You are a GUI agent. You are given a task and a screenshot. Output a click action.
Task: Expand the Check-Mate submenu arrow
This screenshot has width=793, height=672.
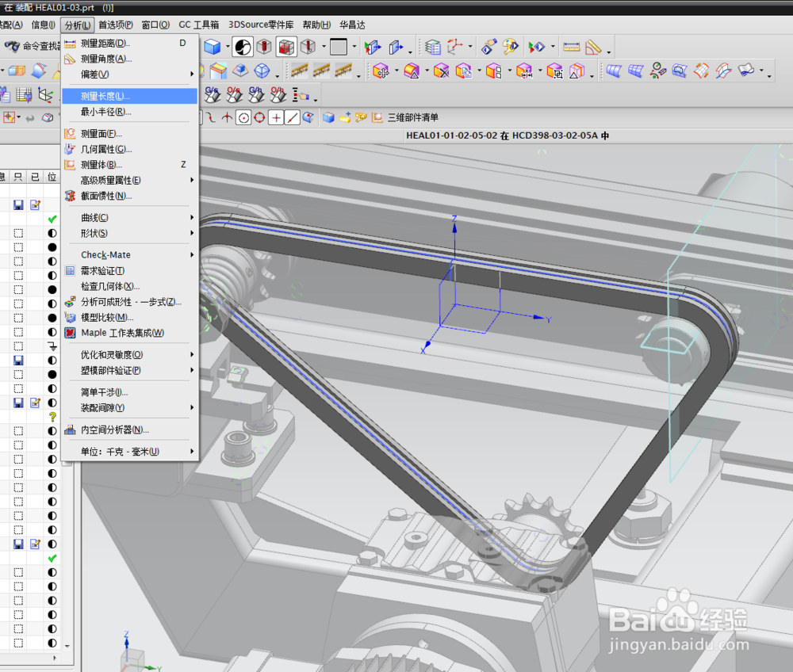click(x=192, y=254)
